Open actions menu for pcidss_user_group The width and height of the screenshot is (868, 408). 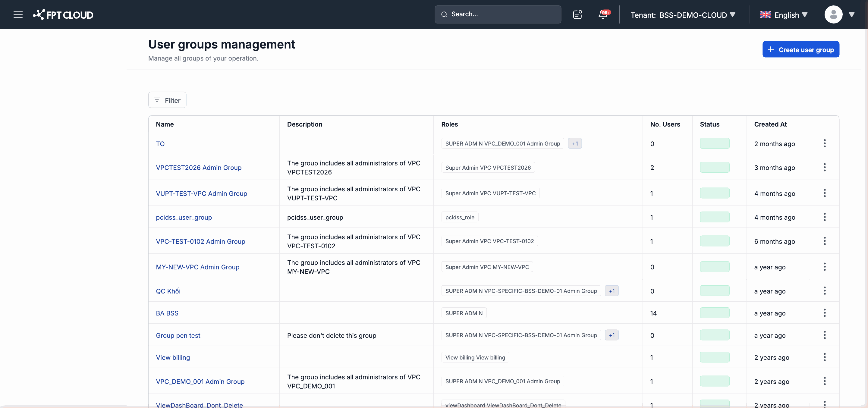click(825, 217)
